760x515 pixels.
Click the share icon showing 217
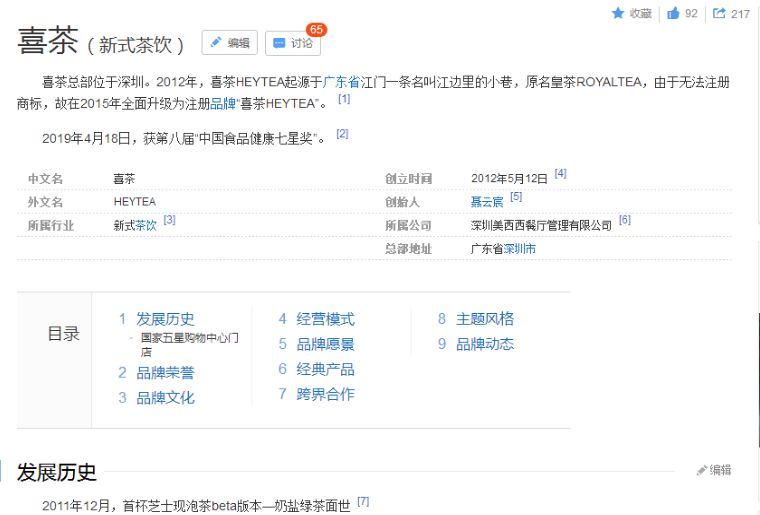719,13
